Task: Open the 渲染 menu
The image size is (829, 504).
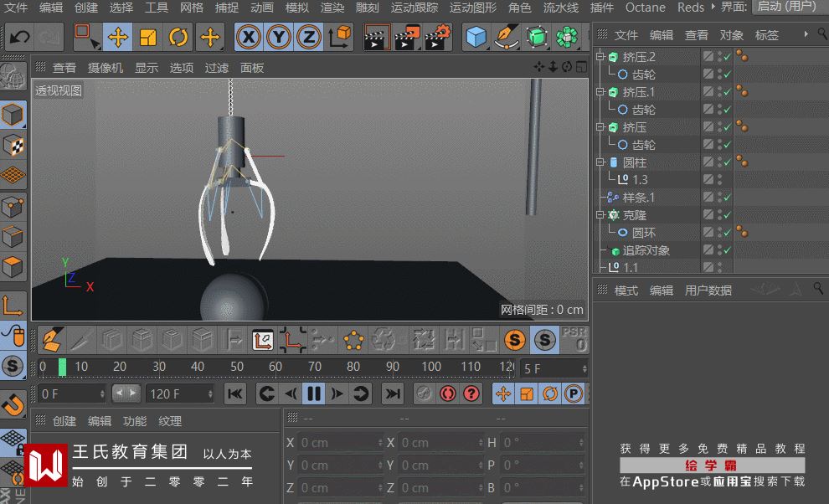Action: (x=332, y=8)
